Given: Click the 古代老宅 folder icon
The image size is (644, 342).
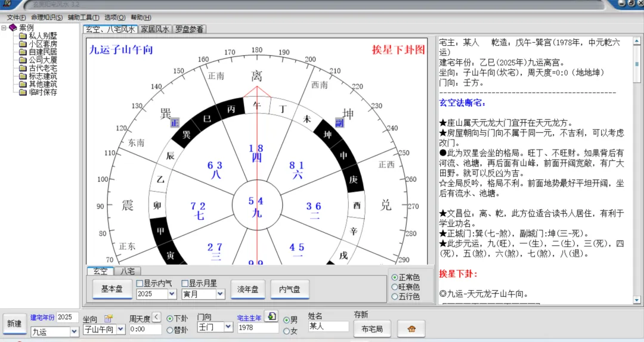Looking at the screenshot, I should pos(23,68).
